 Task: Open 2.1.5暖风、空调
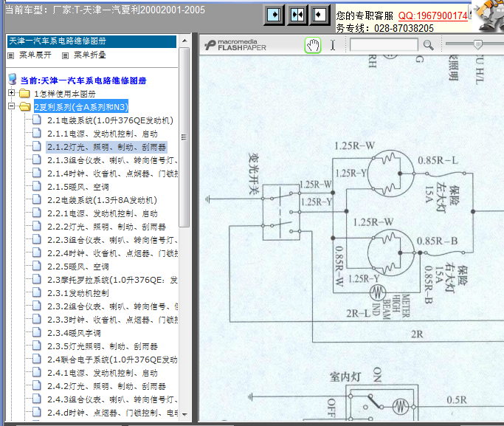pos(78,187)
